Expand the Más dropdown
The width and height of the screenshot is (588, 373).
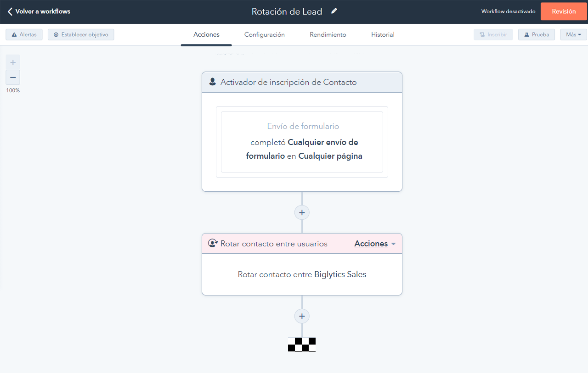573,34
